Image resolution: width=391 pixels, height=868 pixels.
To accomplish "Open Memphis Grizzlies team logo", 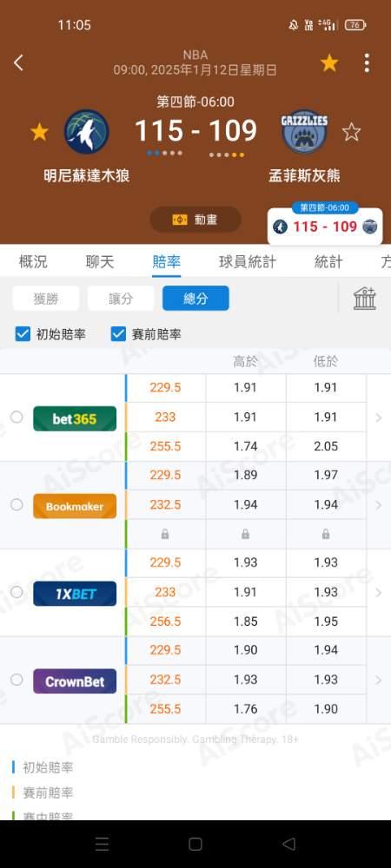I will click(x=305, y=131).
